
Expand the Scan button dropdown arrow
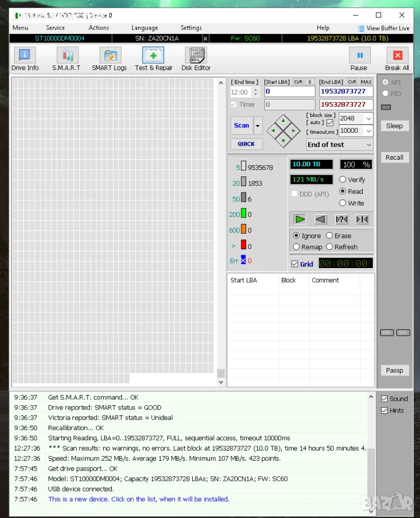[258, 126]
